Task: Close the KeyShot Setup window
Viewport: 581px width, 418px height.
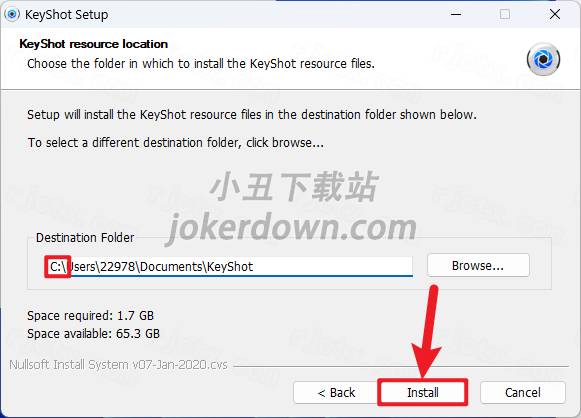Action: coord(555,14)
